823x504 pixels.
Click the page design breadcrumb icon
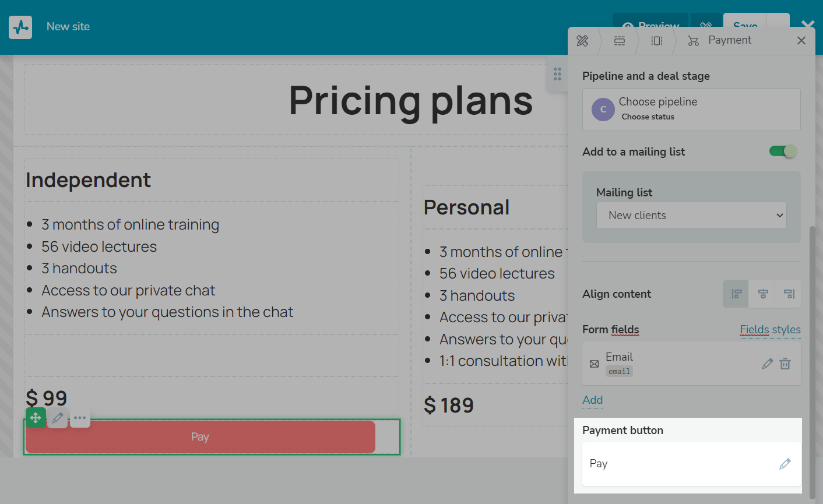[x=582, y=41]
